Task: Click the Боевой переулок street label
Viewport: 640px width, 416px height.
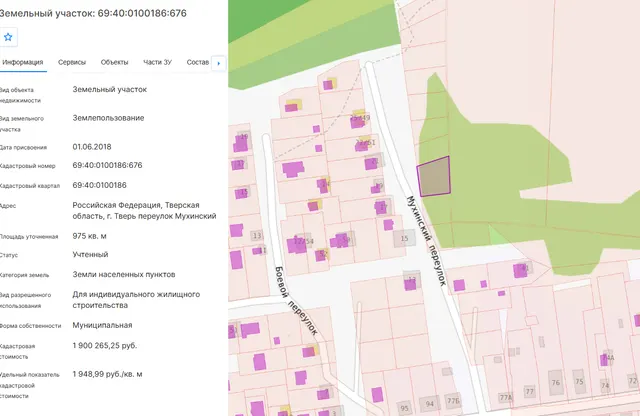Action: pyautogui.click(x=296, y=301)
